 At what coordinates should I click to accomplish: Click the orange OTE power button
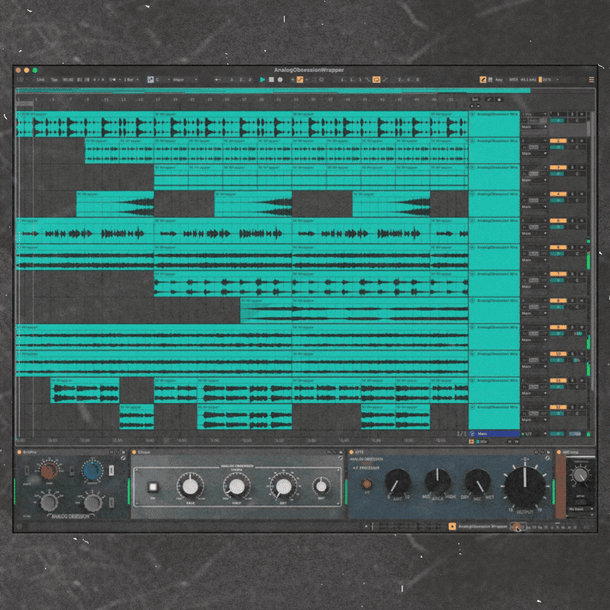(366, 484)
